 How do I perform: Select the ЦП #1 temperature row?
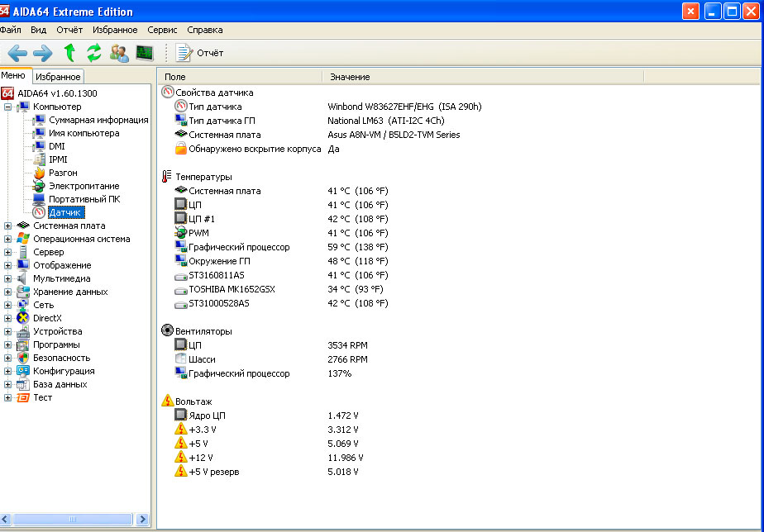click(281, 219)
